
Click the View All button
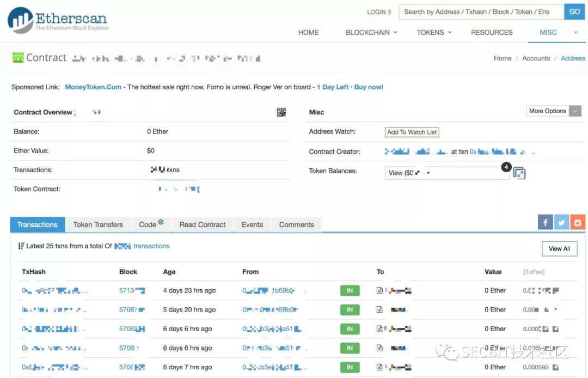[559, 248]
